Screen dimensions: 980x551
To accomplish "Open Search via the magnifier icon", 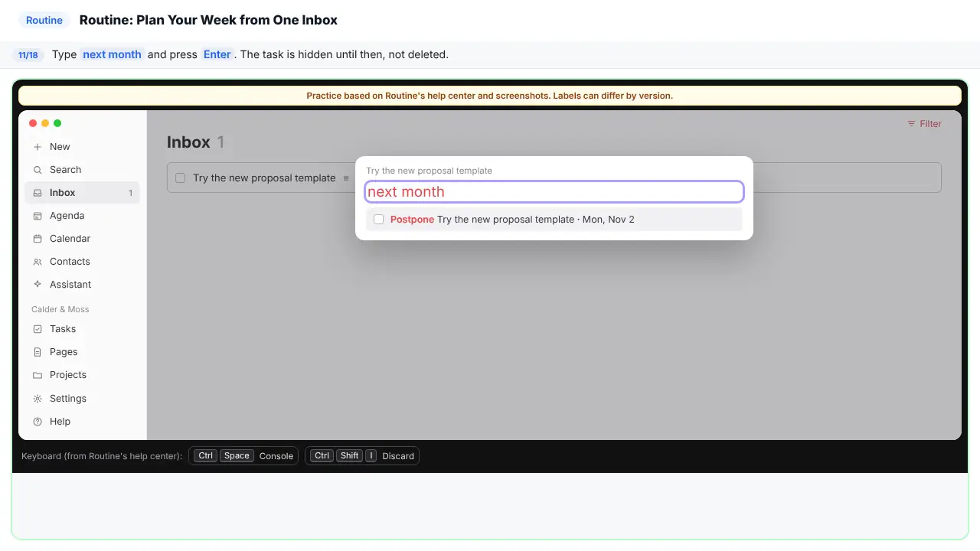I will pyautogui.click(x=38, y=170).
